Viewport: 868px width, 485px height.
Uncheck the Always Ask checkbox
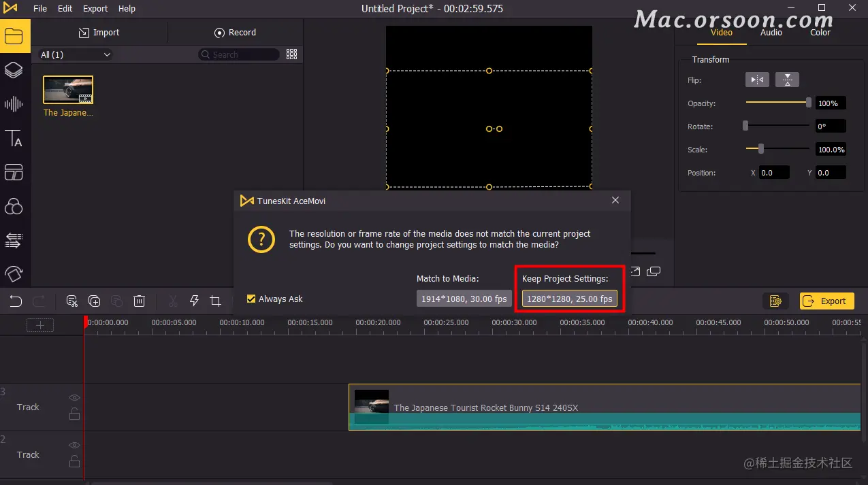pyautogui.click(x=251, y=299)
